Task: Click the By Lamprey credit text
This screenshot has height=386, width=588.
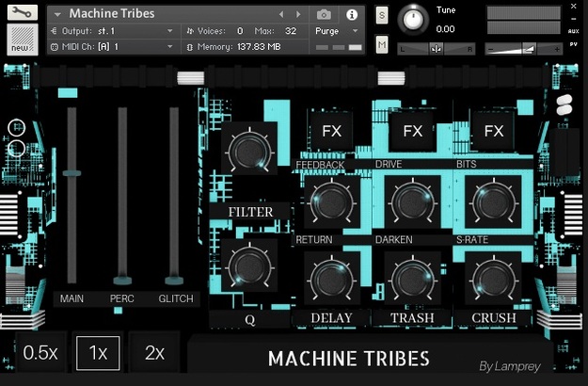Action: pyautogui.click(x=510, y=366)
